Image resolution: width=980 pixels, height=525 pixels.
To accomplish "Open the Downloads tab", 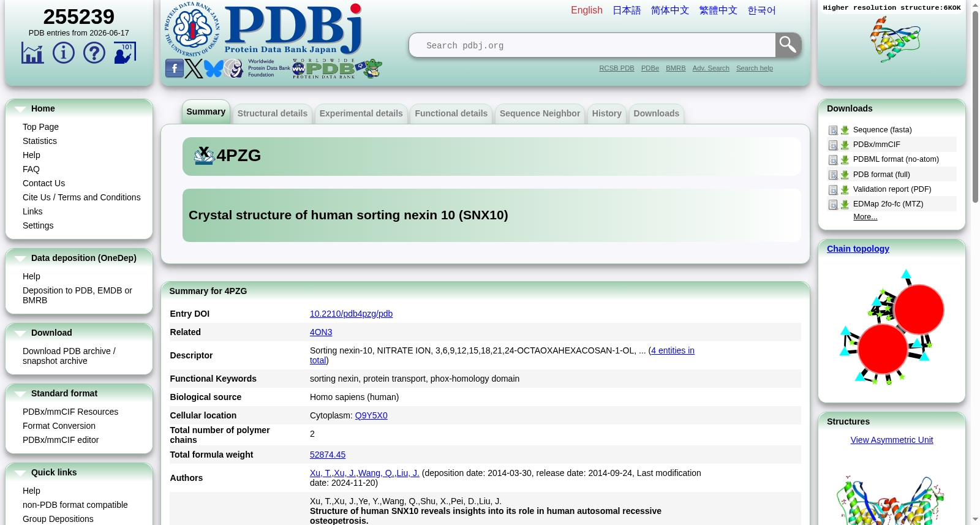I will [657, 113].
